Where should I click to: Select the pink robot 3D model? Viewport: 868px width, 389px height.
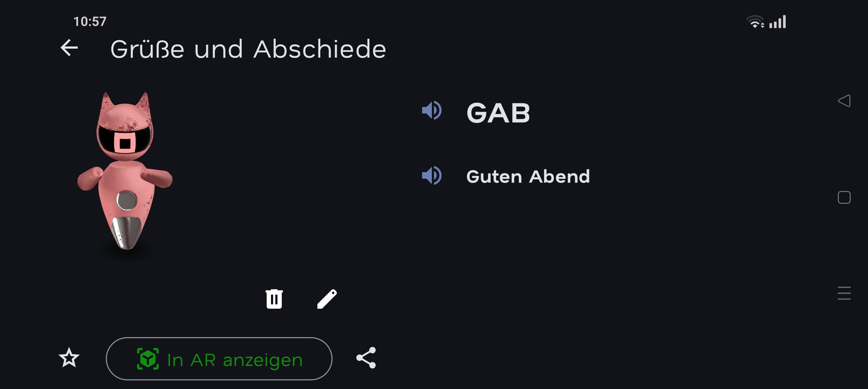125,187
